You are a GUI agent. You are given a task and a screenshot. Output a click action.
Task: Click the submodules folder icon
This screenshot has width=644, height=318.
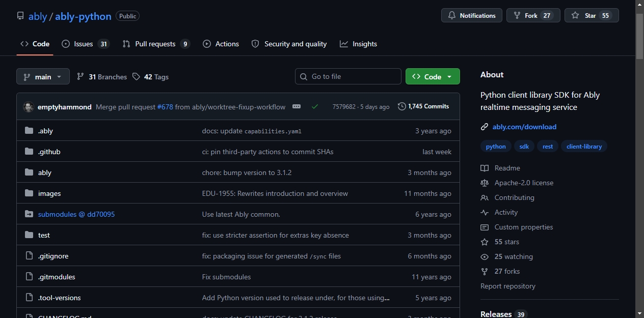(29, 214)
